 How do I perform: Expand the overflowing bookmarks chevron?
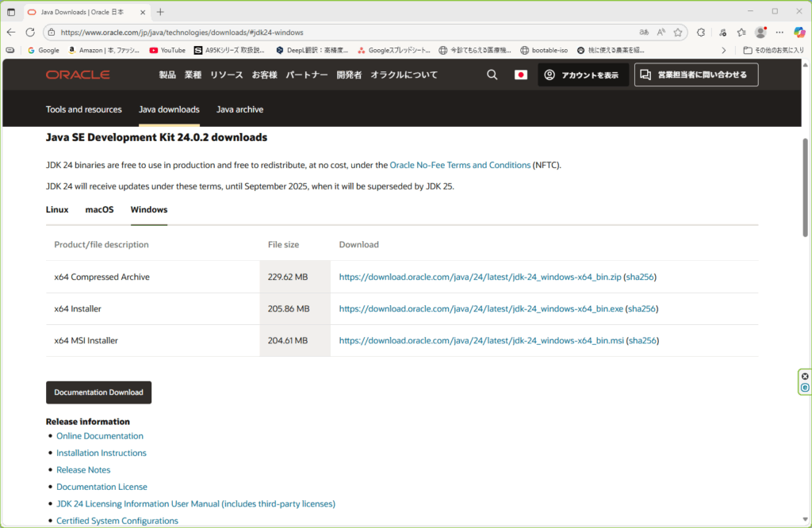click(x=722, y=49)
